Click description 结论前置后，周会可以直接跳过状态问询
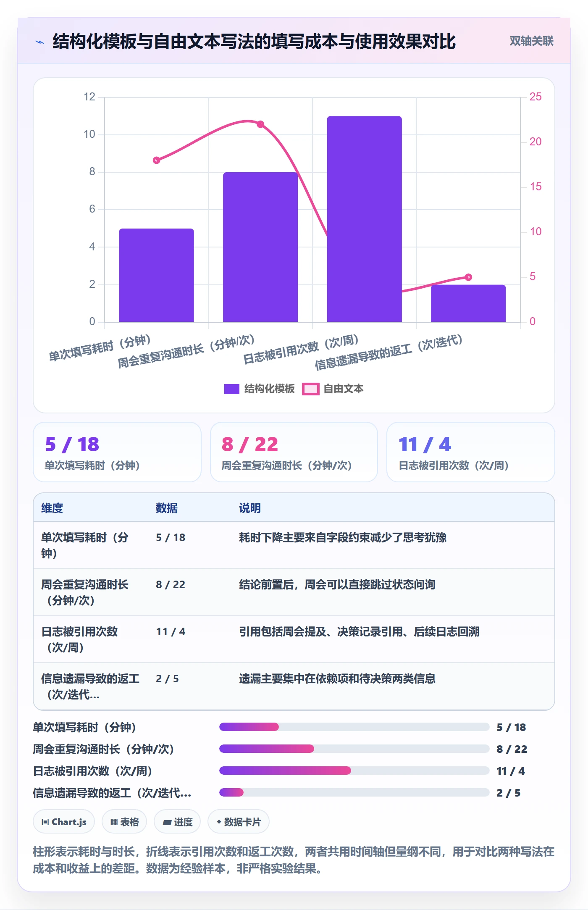Image resolution: width=588 pixels, height=910 pixels. tap(337, 584)
